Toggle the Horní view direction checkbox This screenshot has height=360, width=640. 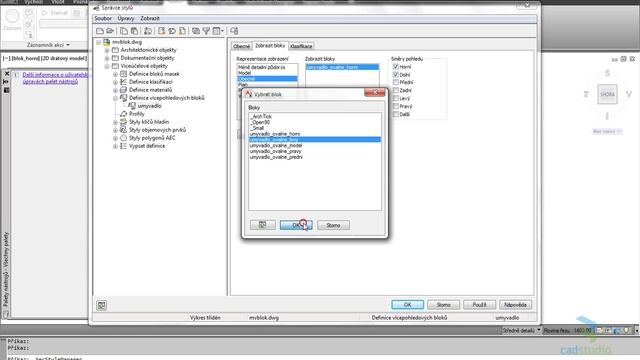396,67
